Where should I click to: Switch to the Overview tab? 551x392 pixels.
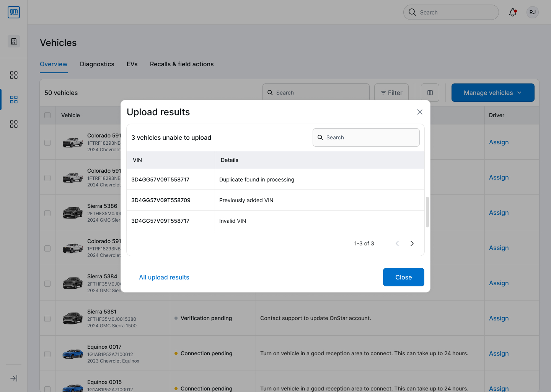54,64
